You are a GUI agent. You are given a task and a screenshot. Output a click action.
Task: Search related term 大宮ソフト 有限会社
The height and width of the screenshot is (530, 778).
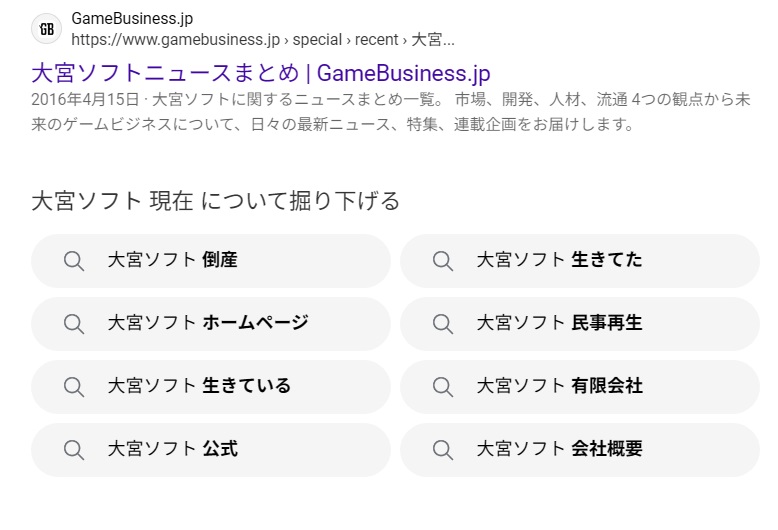[x=559, y=386]
